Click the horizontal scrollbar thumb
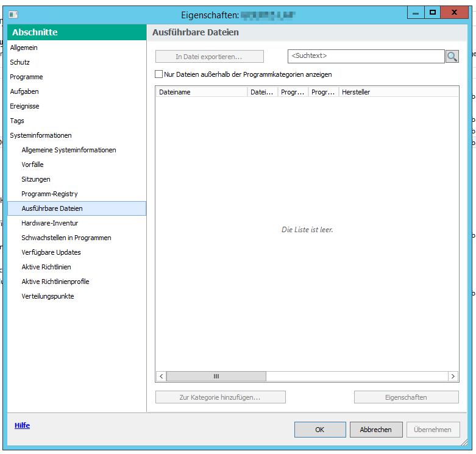The width and height of the screenshot is (476, 454). (x=216, y=377)
